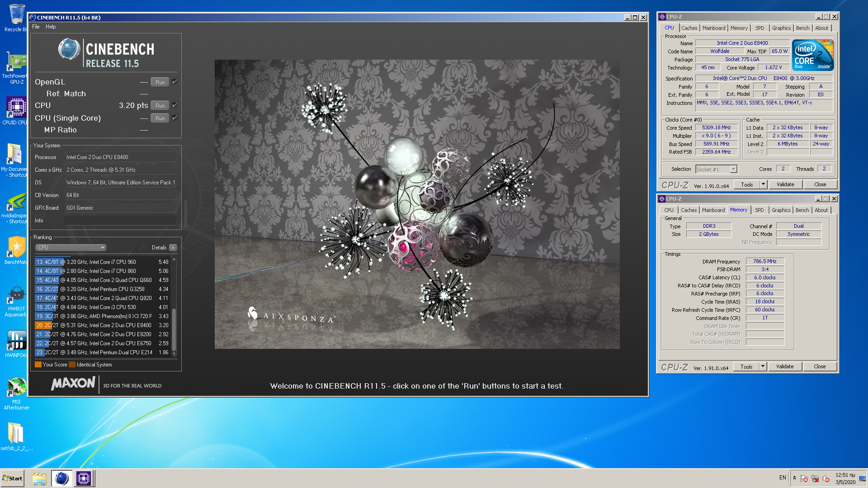This screenshot has width=868, height=488.
Task: Click the Cinebench rendered scene image
Action: pyautogui.click(x=417, y=204)
